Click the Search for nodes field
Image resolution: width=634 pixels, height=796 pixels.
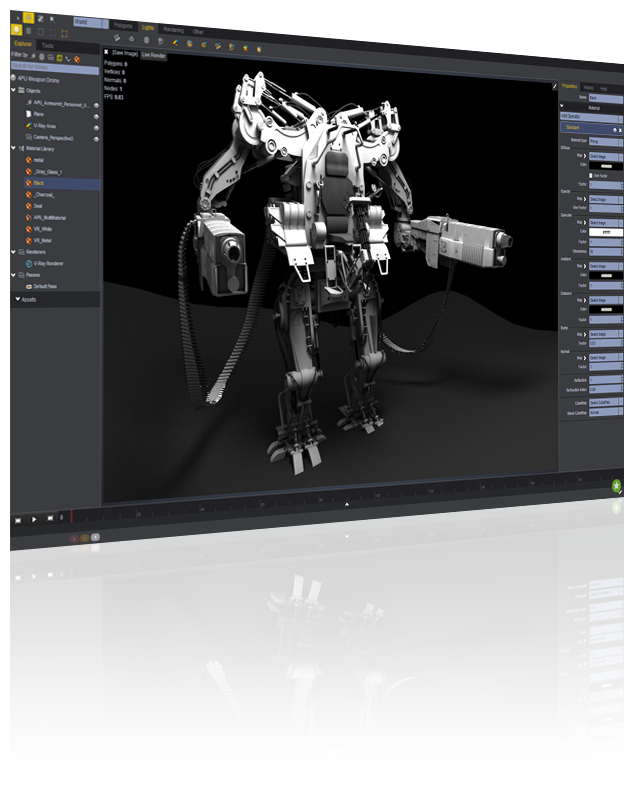pyautogui.click(x=54, y=66)
